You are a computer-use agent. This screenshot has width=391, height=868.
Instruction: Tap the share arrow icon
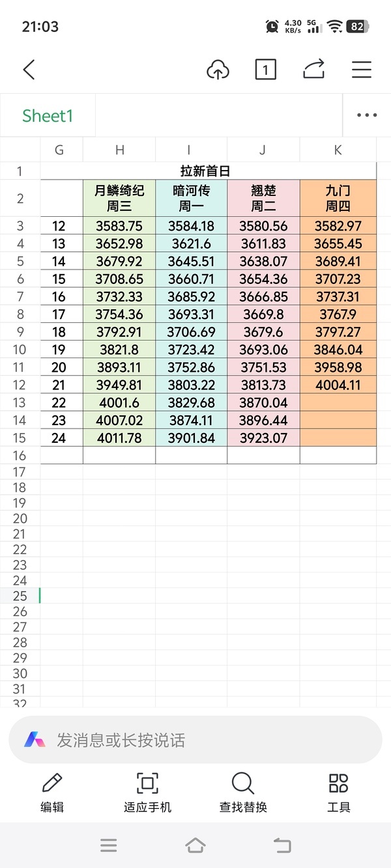(x=314, y=70)
